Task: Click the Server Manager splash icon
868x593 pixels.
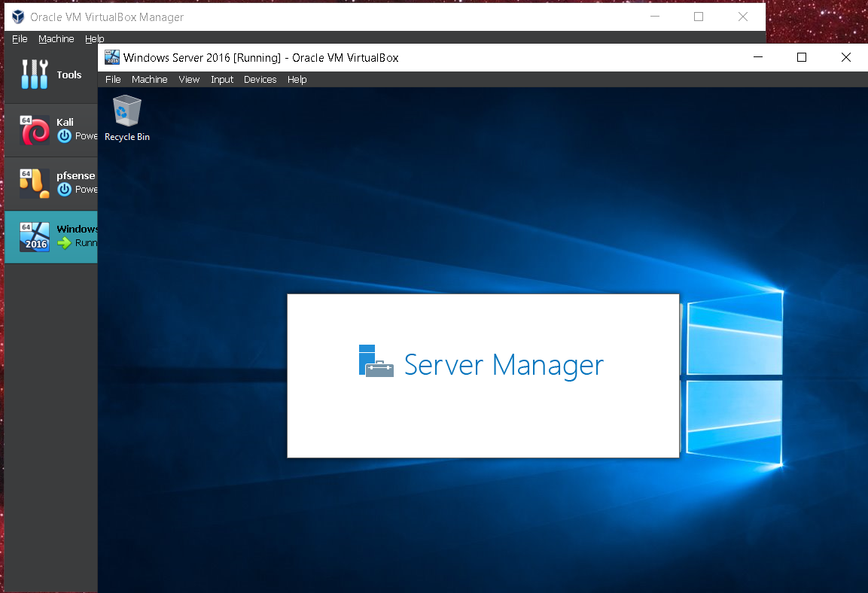Action: (376, 361)
